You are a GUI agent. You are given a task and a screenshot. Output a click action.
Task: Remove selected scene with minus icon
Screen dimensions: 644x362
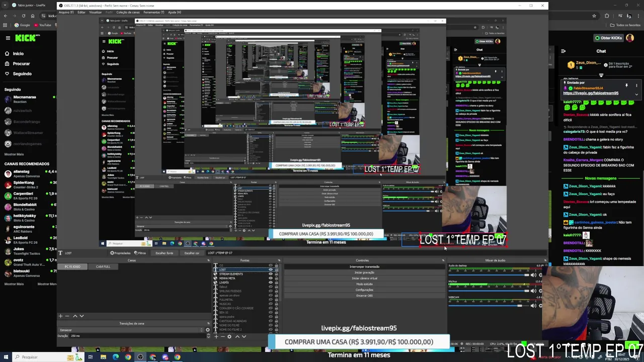coord(67,316)
